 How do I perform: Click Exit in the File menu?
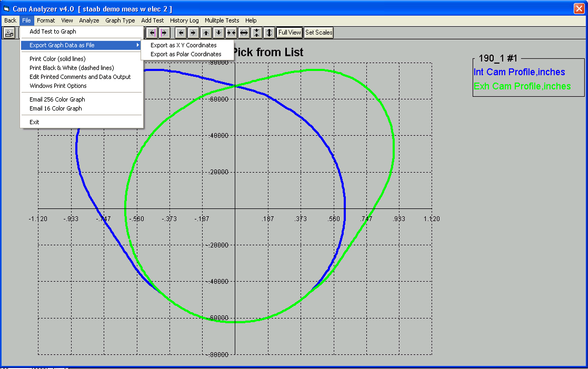(82, 122)
